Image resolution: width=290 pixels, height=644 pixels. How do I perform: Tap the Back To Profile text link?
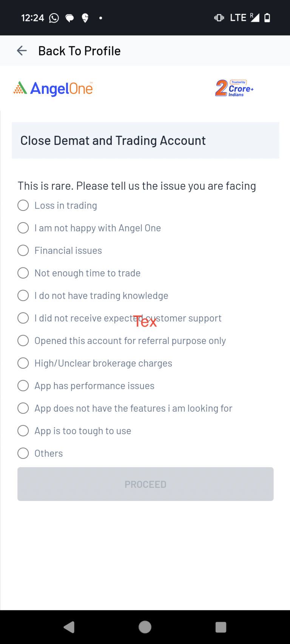[x=79, y=51]
